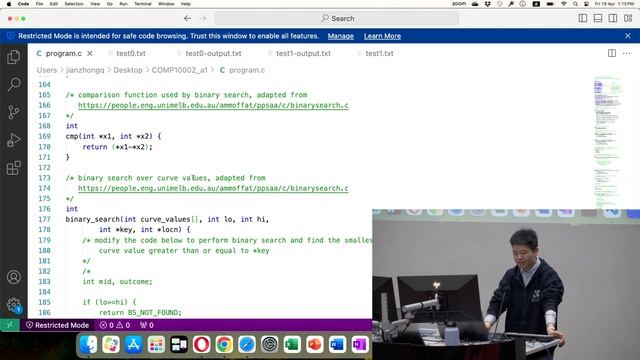This screenshot has width=640, height=360.
Task: Open the Help menu
Action: (x=186, y=4)
